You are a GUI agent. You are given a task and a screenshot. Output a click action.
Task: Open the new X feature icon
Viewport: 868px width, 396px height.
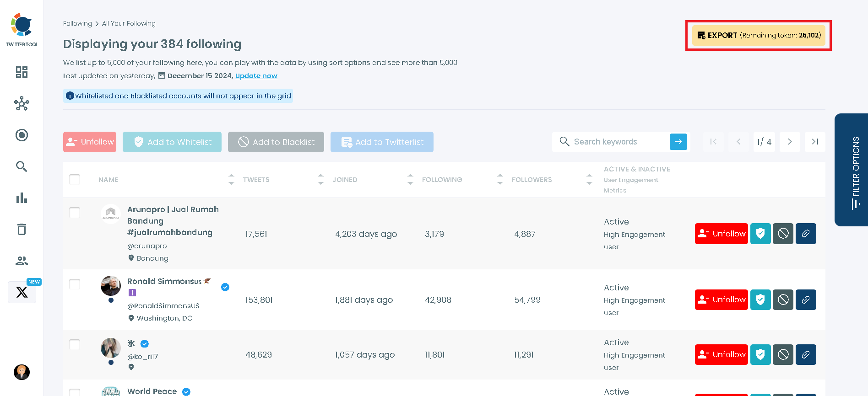click(22, 292)
